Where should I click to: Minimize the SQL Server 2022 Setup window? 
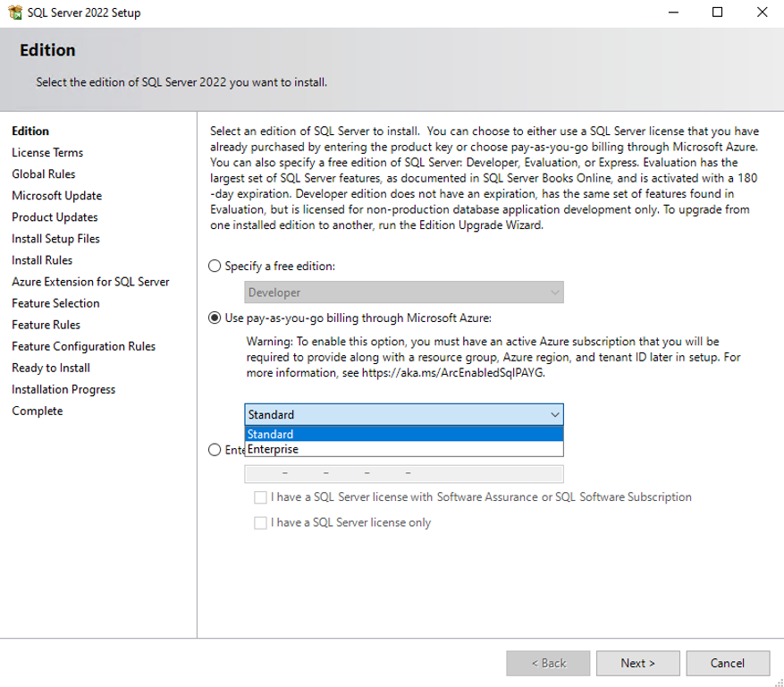tap(673, 13)
